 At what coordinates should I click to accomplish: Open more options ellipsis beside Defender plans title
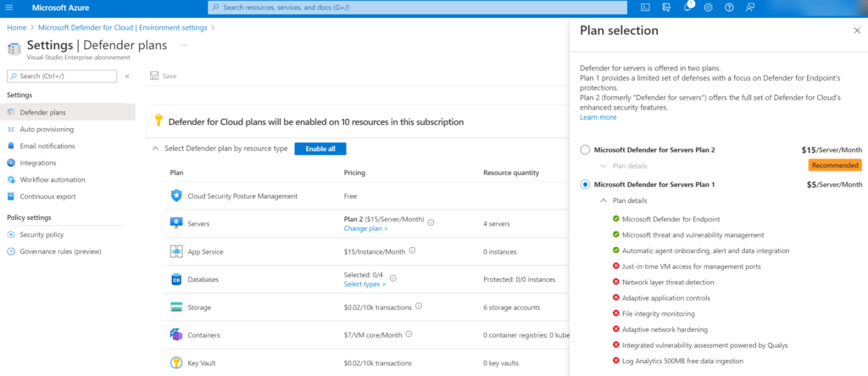184,45
